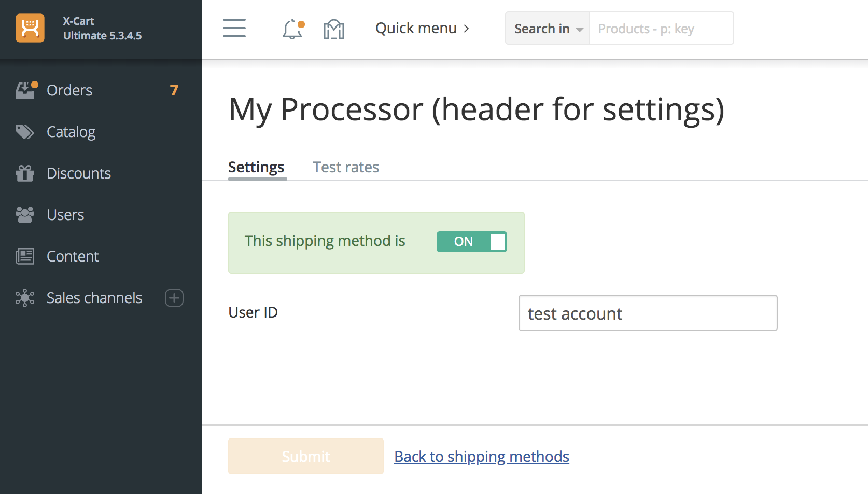
Task: Select the Settings tab
Action: pos(256,167)
